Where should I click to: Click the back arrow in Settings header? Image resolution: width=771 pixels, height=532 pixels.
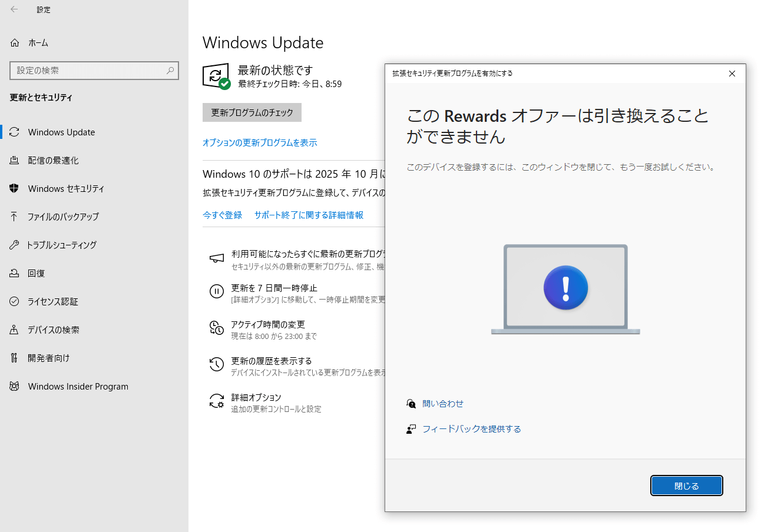coord(14,9)
